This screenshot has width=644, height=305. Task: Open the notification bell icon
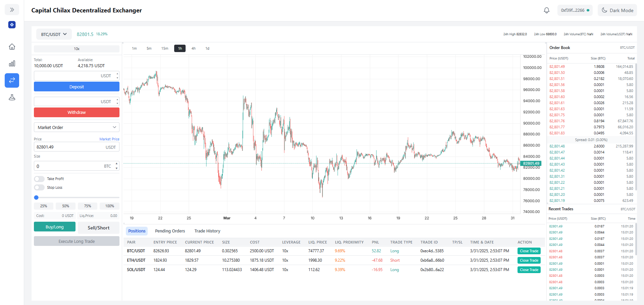546,10
